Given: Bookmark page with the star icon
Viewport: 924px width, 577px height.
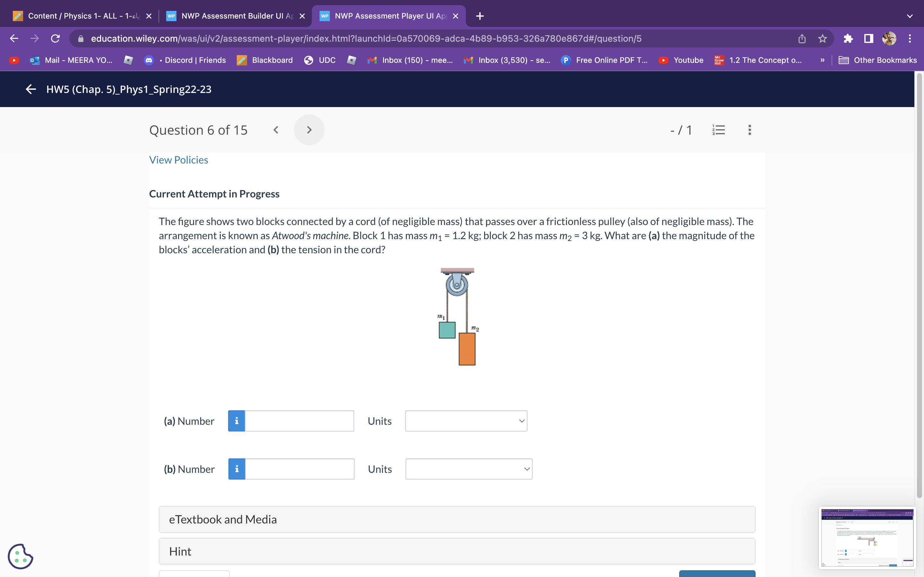Looking at the screenshot, I should (822, 38).
